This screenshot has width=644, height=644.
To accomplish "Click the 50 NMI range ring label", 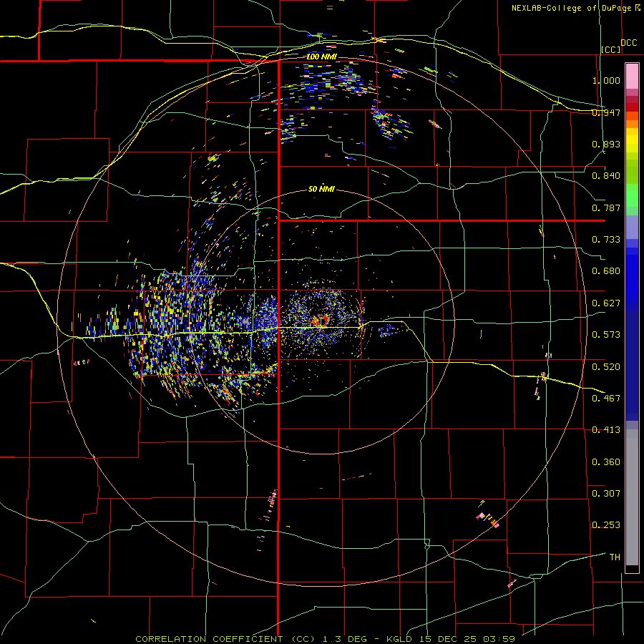I will point(321,189).
